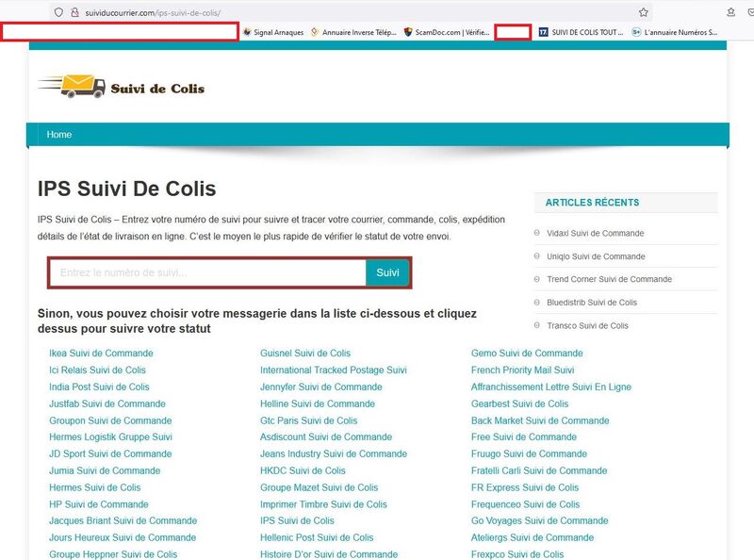Open IPS Suivi de Colis list link
Viewport: 754px width, 560px height.
point(297,520)
